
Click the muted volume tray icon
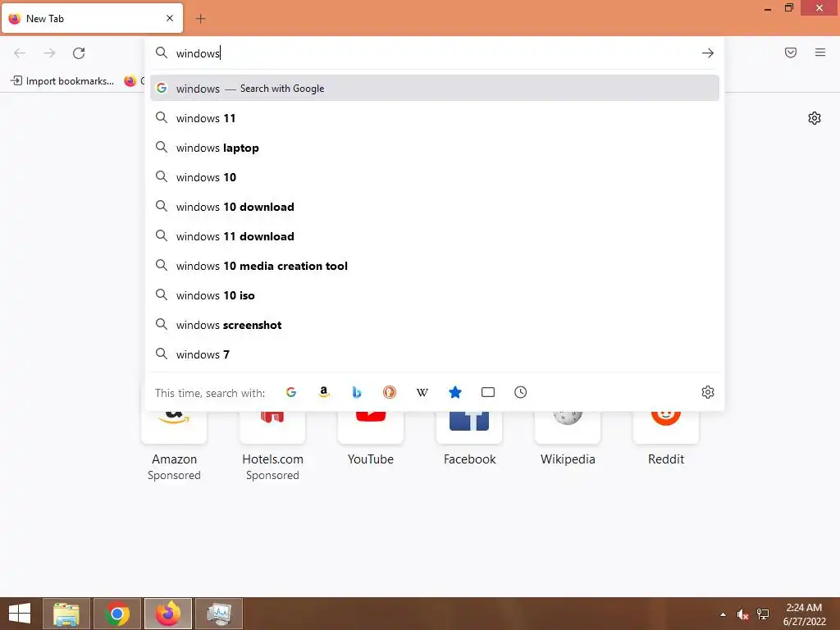[742, 614]
